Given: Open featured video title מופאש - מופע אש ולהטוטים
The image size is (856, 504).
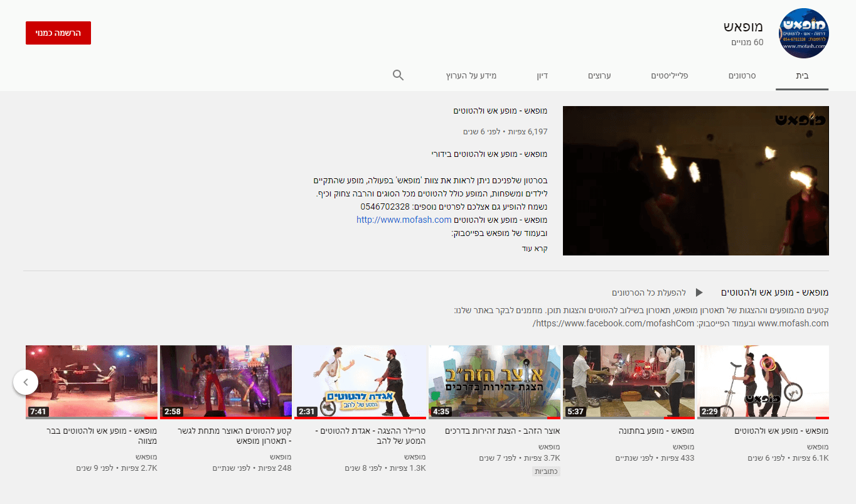Looking at the screenshot, I should click(x=500, y=110).
